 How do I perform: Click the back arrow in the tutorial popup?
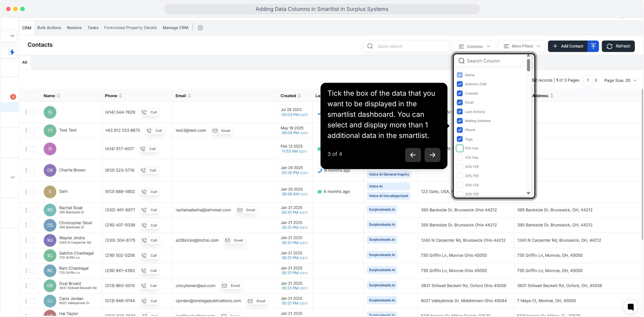point(413,155)
